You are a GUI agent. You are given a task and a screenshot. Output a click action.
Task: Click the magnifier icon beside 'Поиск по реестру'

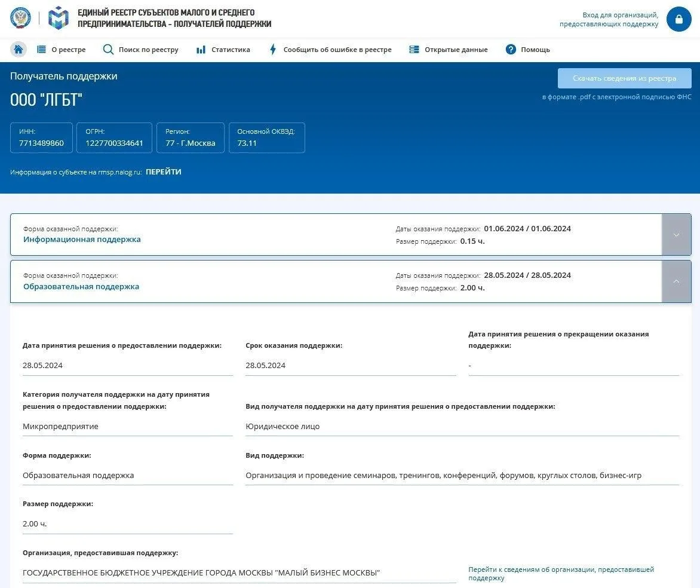point(108,49)
